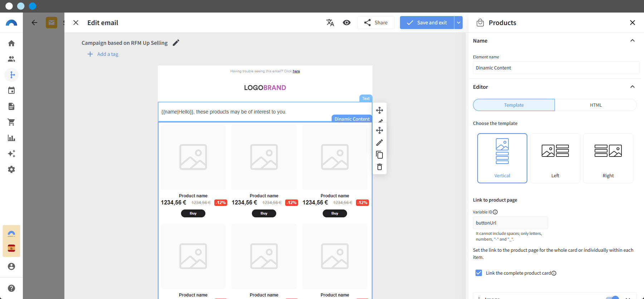Duplicate the Dinamic Content block
This screenshot has width=644, height=299.
pos(380,155)
